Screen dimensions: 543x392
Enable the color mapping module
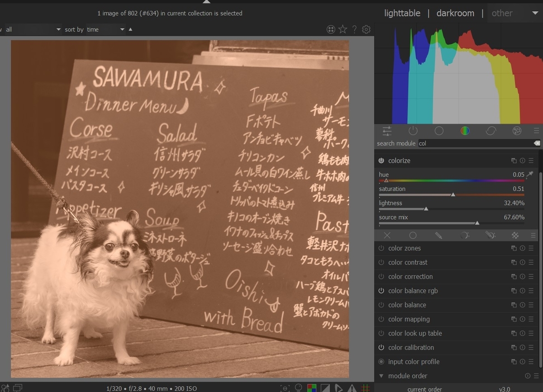(x=381, y=319)
